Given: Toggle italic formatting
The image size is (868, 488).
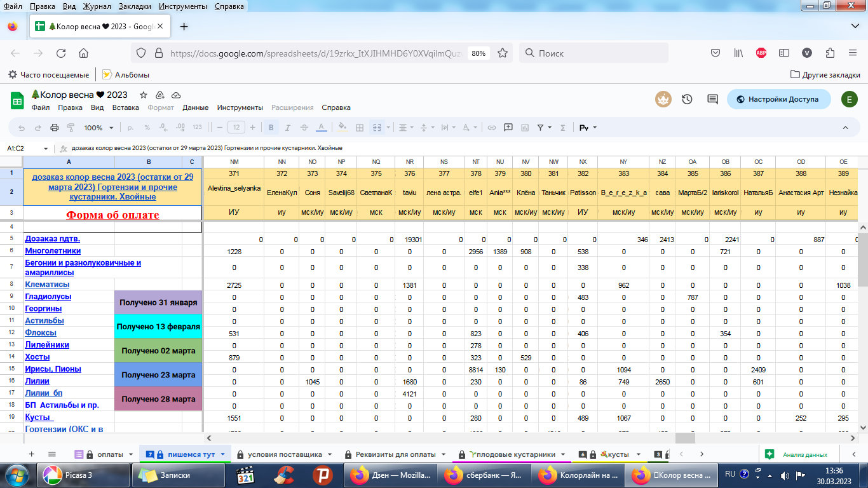Looking at the screenshot, I should [x=288, y=128].
